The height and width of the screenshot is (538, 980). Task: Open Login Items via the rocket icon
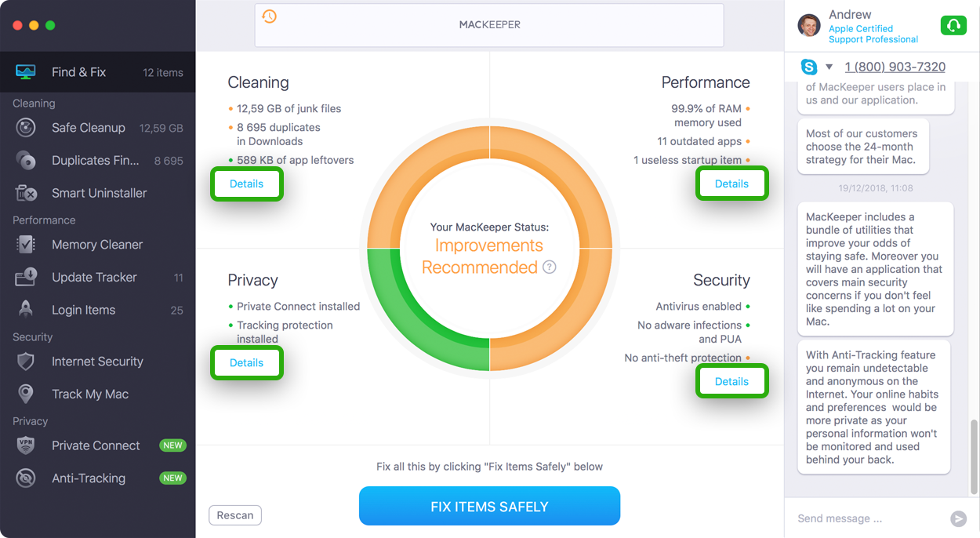click(x=26, y=310)
